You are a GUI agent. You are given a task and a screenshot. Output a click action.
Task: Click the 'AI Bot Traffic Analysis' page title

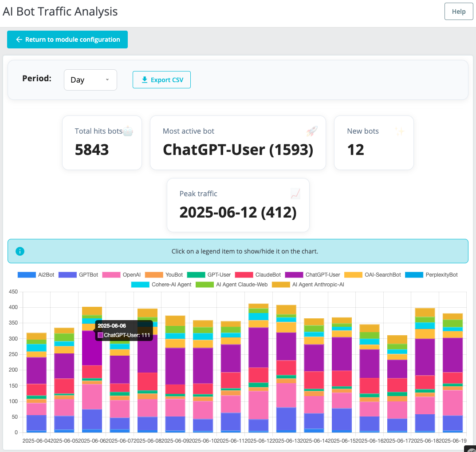[x=60, y=12]
